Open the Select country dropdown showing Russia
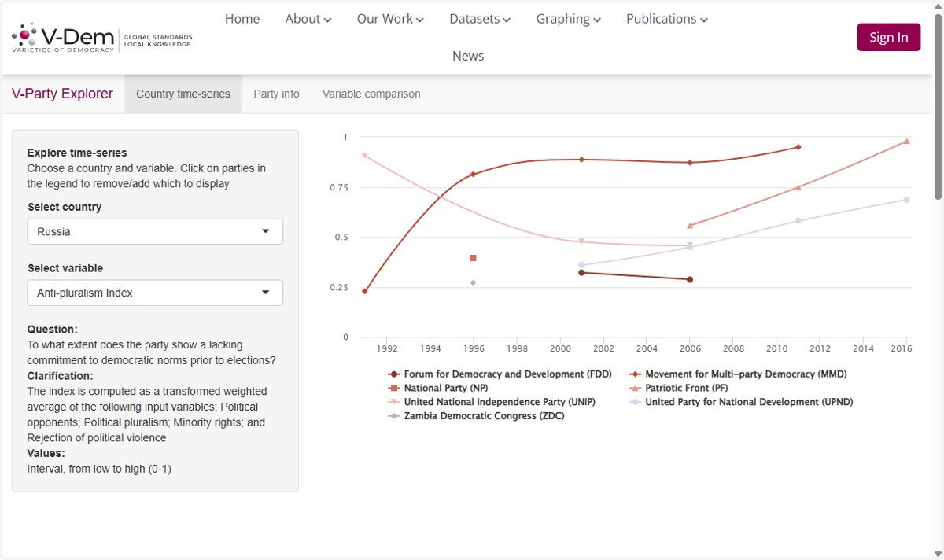The width and height of the screenshot is (944, 560). click(x=155, y=232)
